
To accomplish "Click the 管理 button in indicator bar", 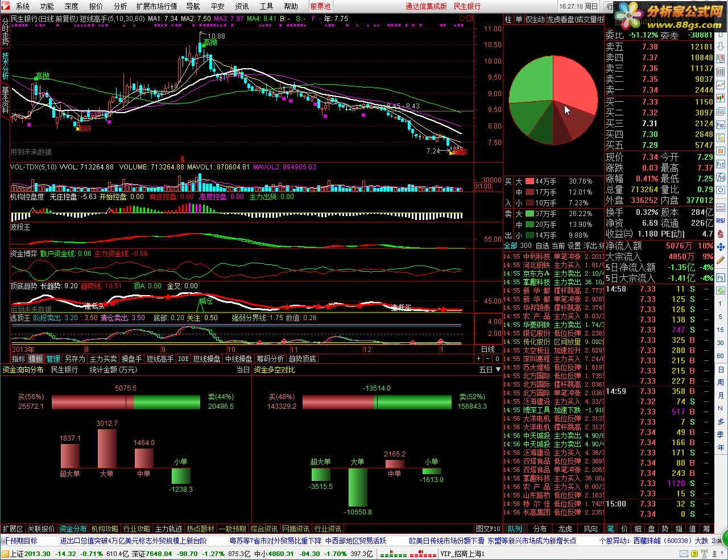I will point(53,359).
